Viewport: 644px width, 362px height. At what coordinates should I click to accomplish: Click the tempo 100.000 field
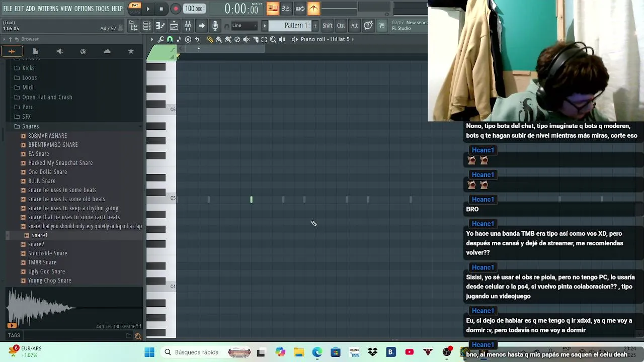pos(194,9)
